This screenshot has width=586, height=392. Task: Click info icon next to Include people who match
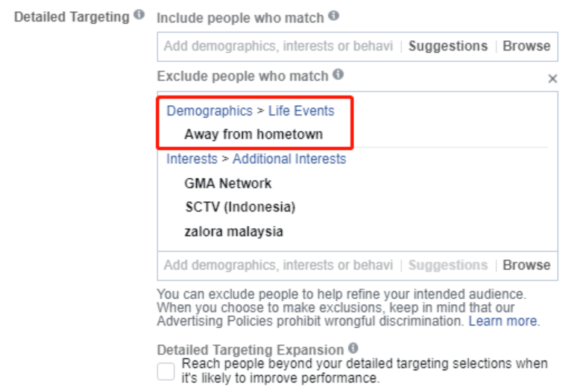333,16
